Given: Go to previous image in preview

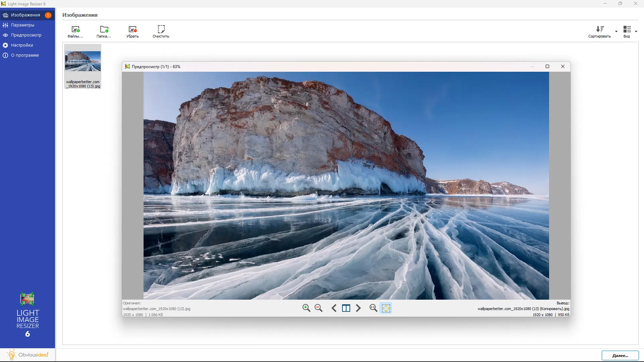Looking at the screenshot, I should point(334,308).
